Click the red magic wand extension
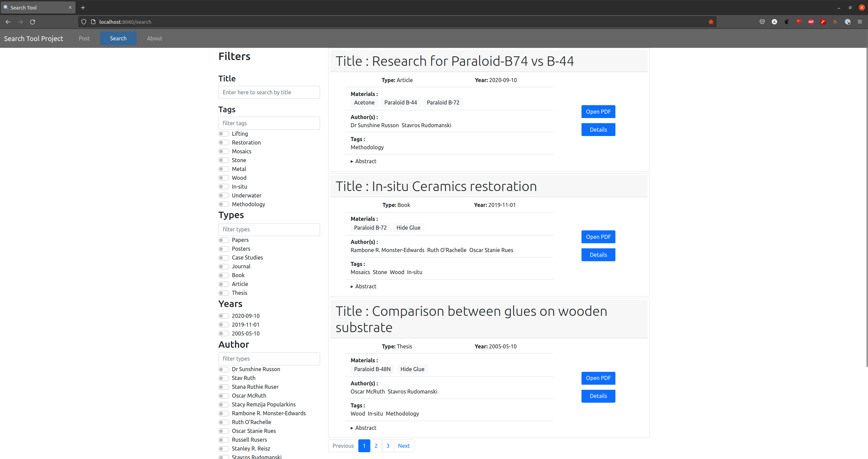 [823, 22]
